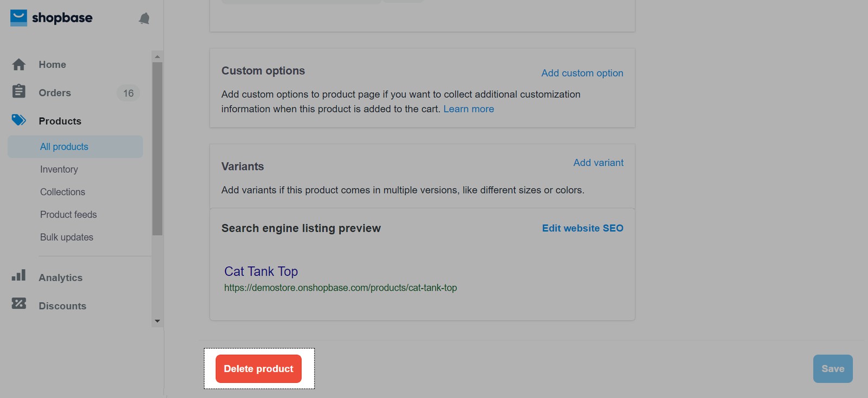Image resolution: width=868 pixels, height=398 pixels.
Task: Click the Discounts percent icon
Action: tap(19, 304)
